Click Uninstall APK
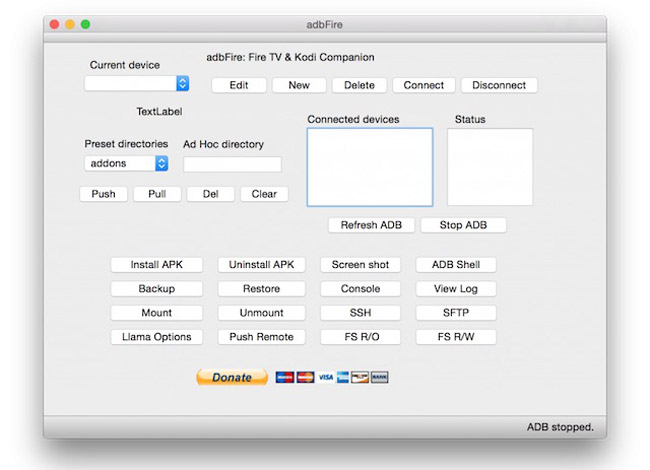 click(x=262, y=265)
